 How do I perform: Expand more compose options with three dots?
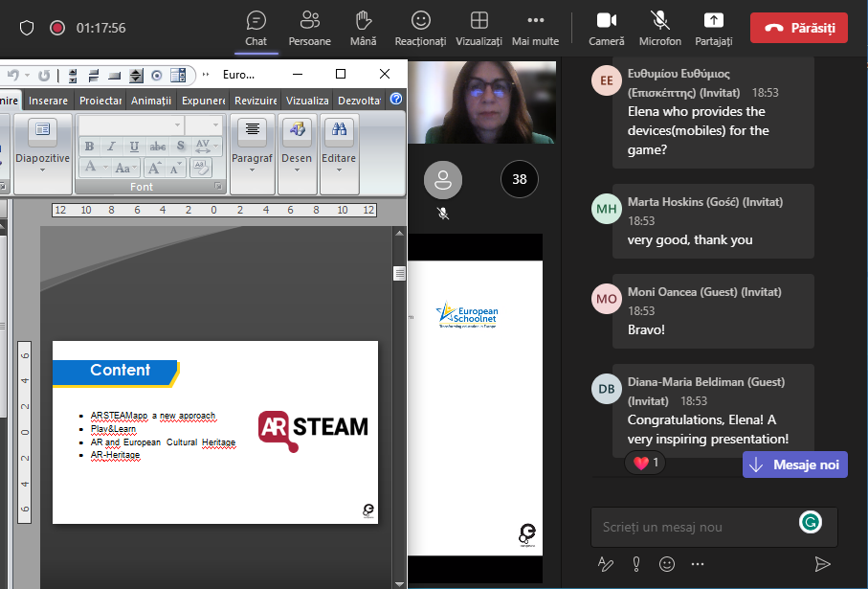pos(698,564)
